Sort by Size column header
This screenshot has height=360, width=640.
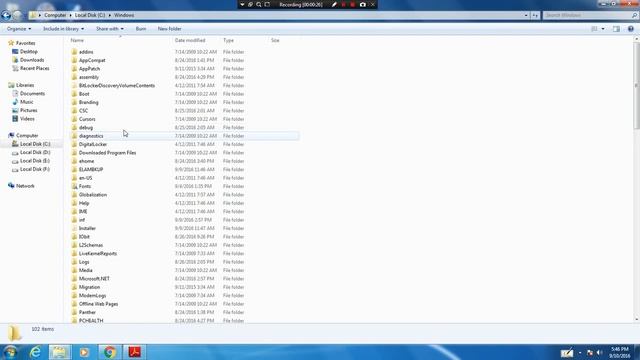pyautogui.click(x=275, y=40)
